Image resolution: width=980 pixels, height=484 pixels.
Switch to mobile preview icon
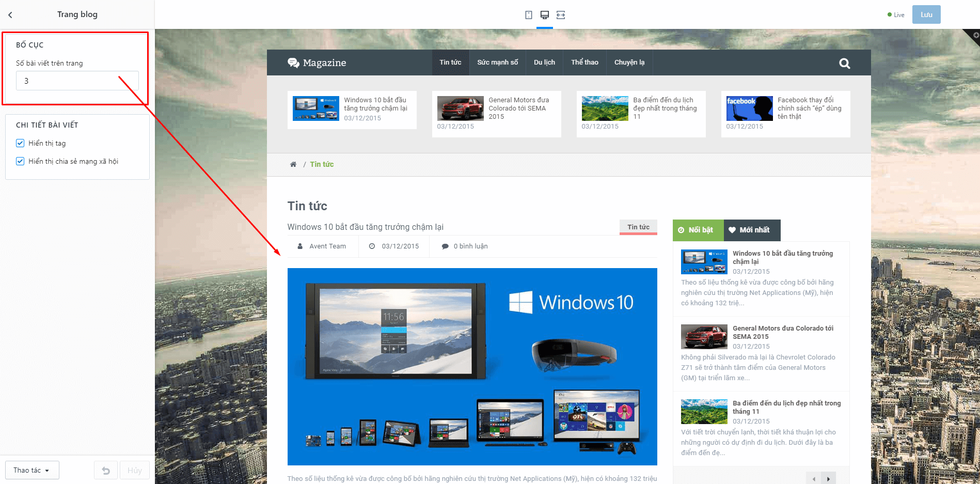point(529,15)
